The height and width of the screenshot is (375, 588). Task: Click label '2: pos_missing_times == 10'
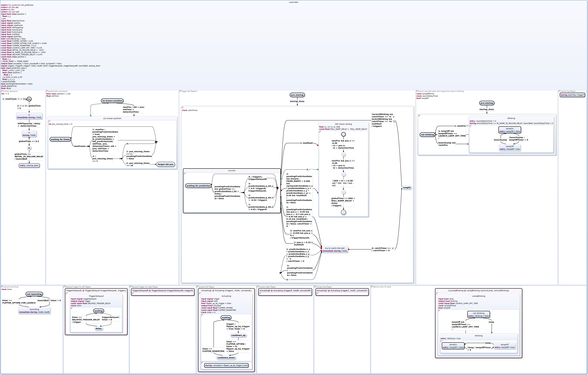click(138, 164)
